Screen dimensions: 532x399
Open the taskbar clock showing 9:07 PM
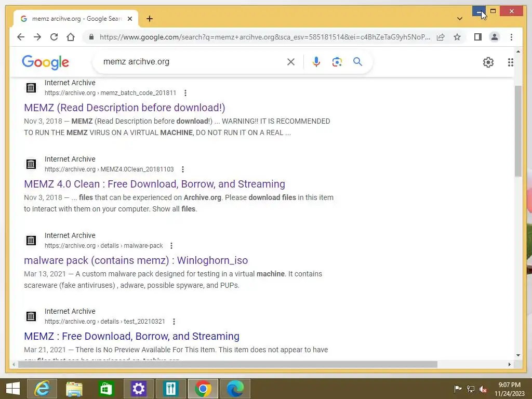click(509, 389)
